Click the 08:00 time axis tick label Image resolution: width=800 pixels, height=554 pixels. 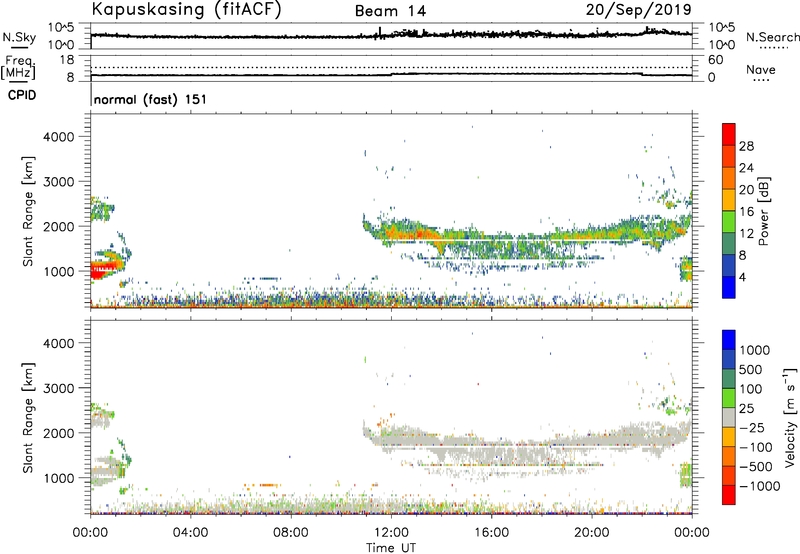pos(291,533)
